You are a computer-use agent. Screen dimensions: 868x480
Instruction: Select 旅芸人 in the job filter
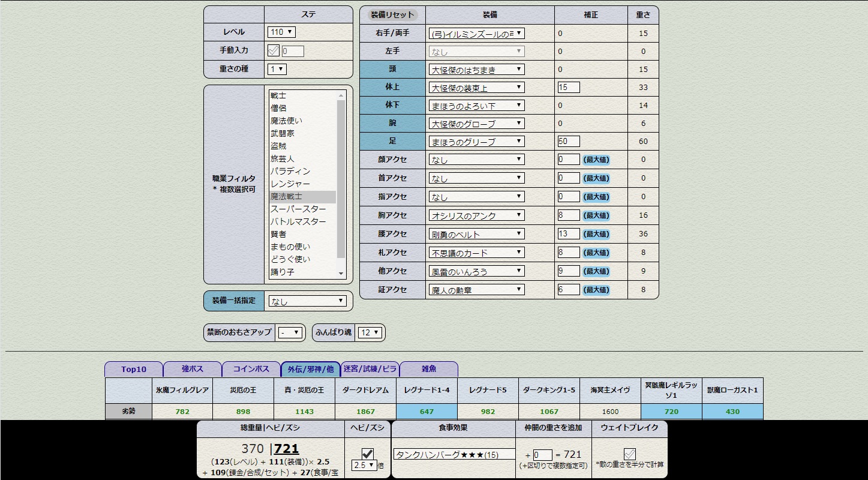(x=302, y=158)
